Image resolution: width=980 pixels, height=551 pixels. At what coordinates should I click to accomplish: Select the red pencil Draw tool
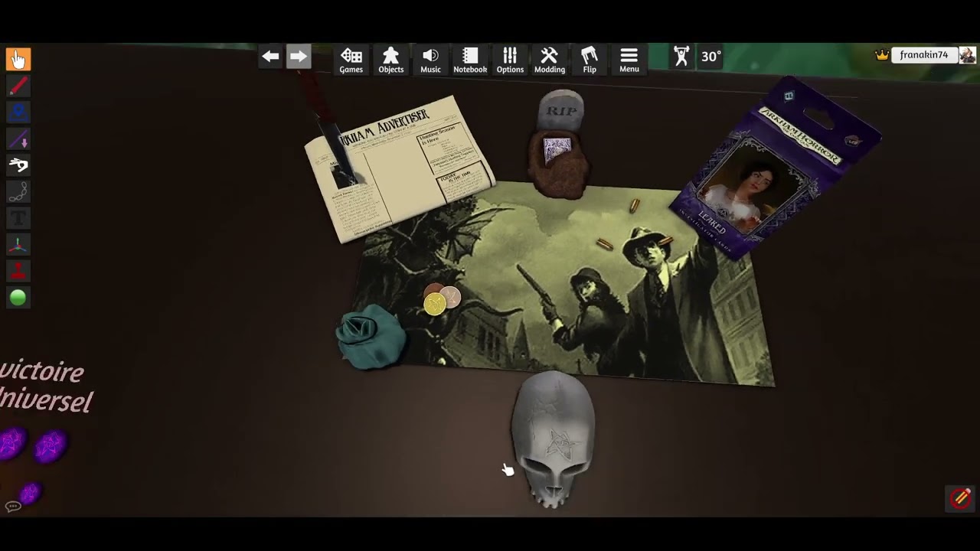pyautogui.click(x=18, y=86)
